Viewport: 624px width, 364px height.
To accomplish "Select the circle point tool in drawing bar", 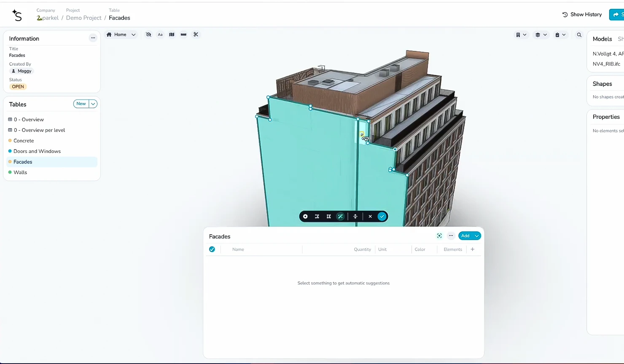I will pos(305,217).
